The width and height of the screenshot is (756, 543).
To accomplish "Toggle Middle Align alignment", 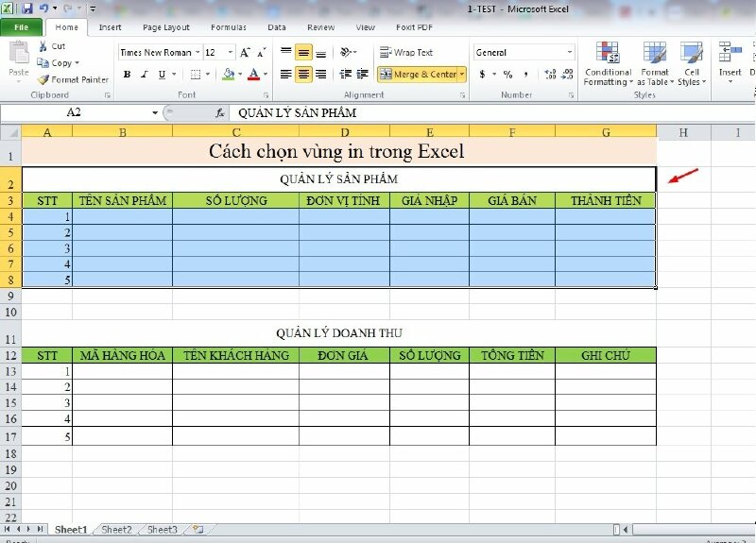I will 303,52.
